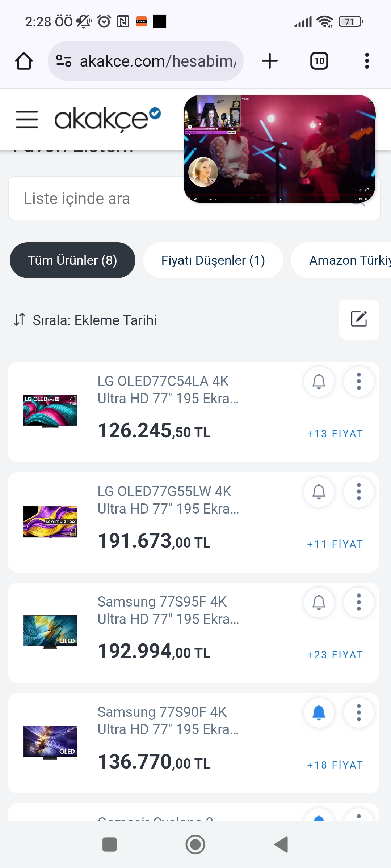Open site info icon in address bar
The width and height of the screenshot is (391, 868).
tap(64, 61)
